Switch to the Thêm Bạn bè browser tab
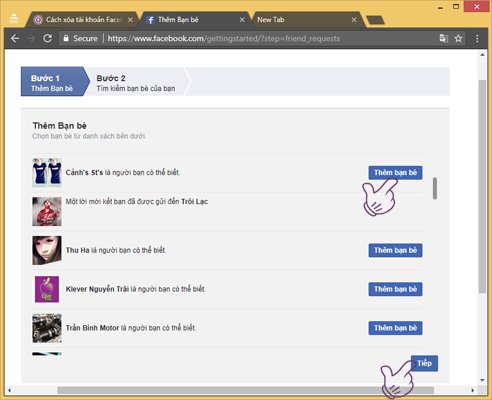This screenshot has width=492, height=400. [x=195, y=20]
